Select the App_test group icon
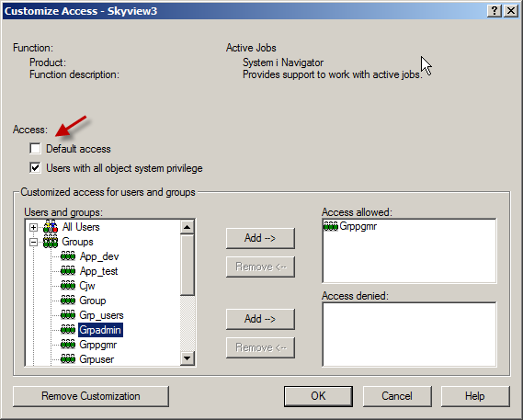Image resolution: width=523 pixels, height=420 pixels. [68, 271]
